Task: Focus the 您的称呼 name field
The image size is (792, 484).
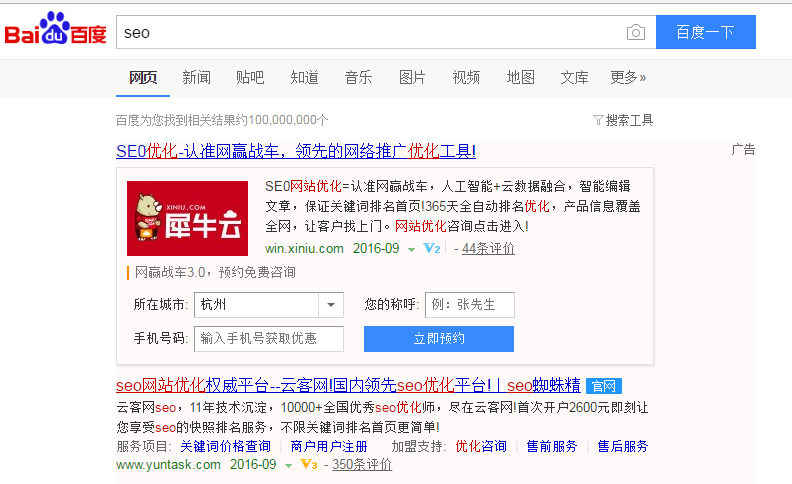Action: [470, 305]
